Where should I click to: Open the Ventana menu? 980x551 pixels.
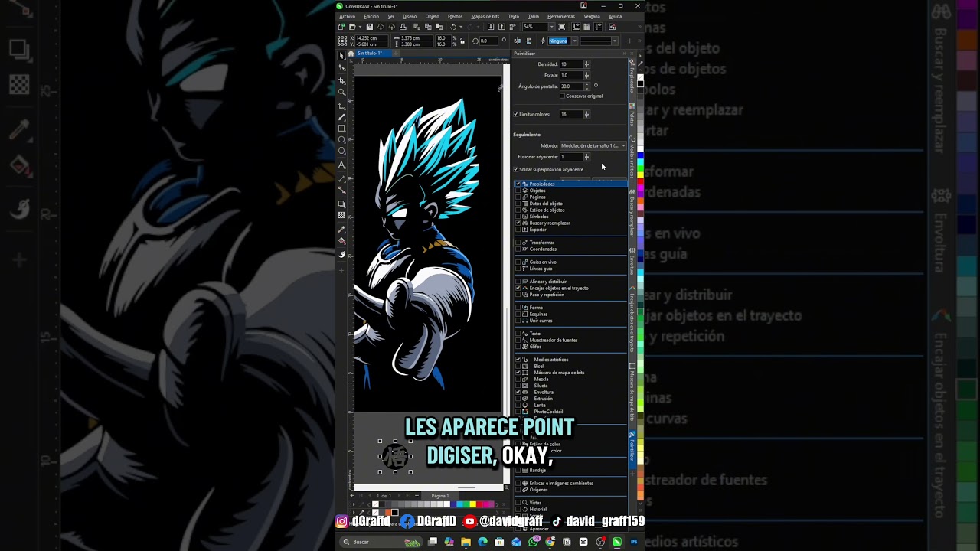(x=592, y=16)
